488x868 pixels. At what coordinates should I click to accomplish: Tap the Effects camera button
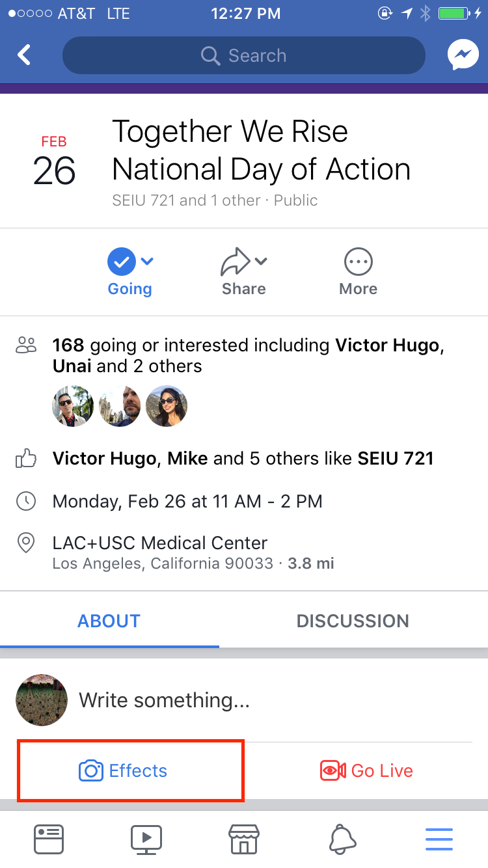(x=124, y=771)
